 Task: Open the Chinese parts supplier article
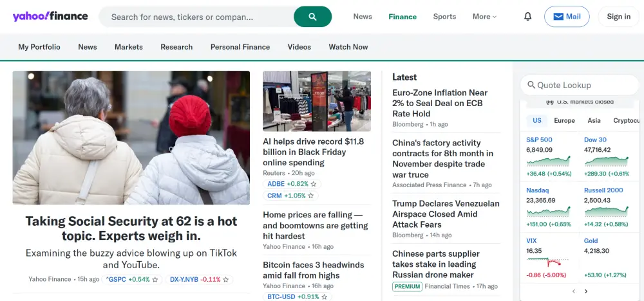tap(436, 264)
